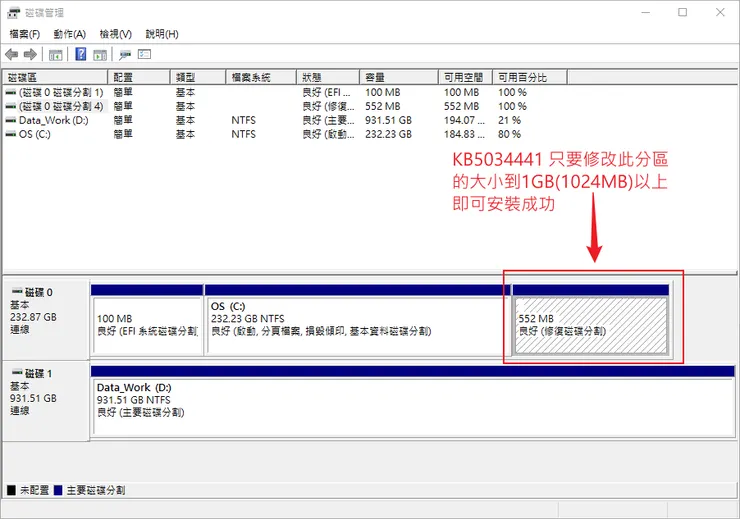Click the show/hide console tree icon
Screen dimensions: 740x519
coord(55,55)
